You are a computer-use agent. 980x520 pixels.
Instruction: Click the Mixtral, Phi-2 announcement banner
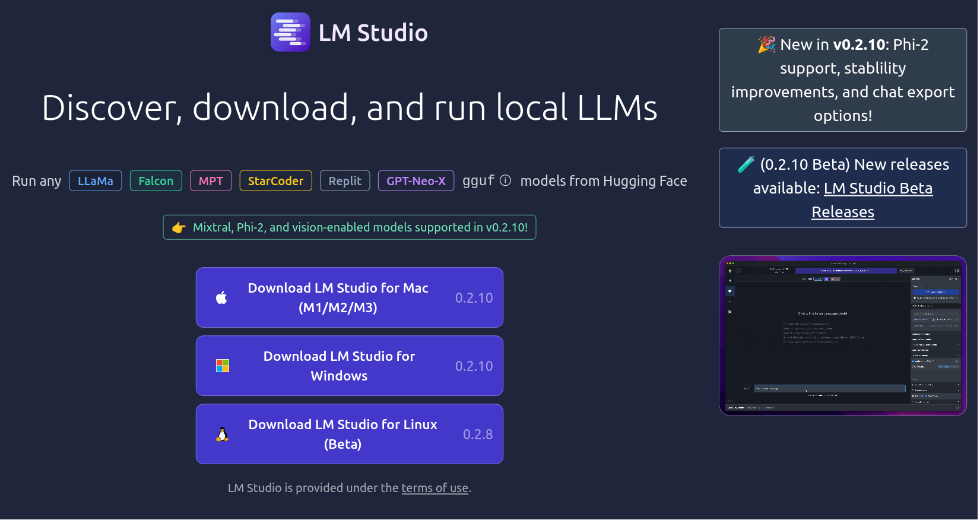(x=350, y=227)
